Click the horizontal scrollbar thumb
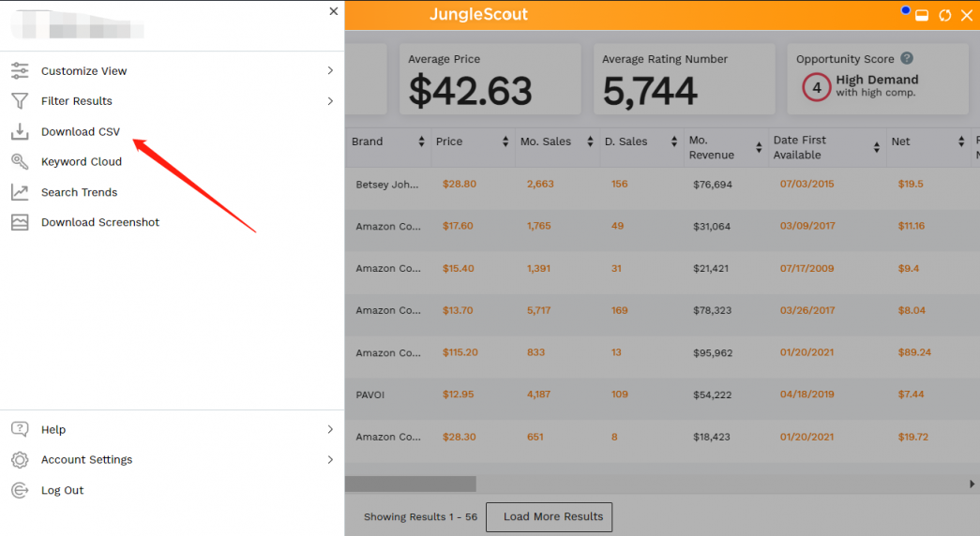The width and height of the screenshot is (980, 536). coord(411,484)
